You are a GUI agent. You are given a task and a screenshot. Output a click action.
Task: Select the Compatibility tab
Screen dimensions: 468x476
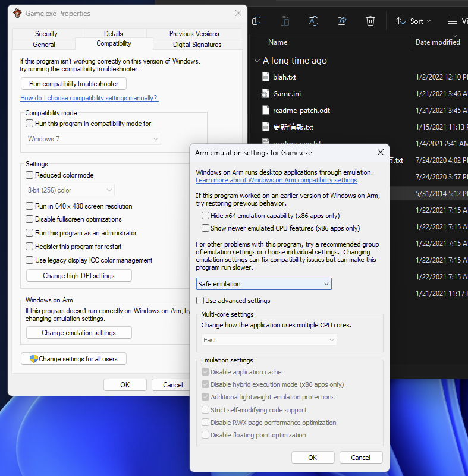pyautogui.click(x=114, y=43)
